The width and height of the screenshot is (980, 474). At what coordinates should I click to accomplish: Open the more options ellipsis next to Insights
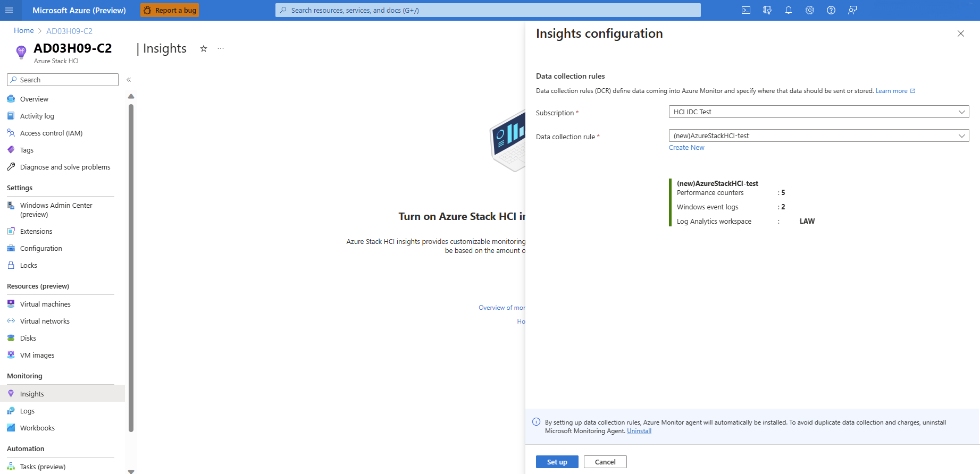(x=221, y=48)
